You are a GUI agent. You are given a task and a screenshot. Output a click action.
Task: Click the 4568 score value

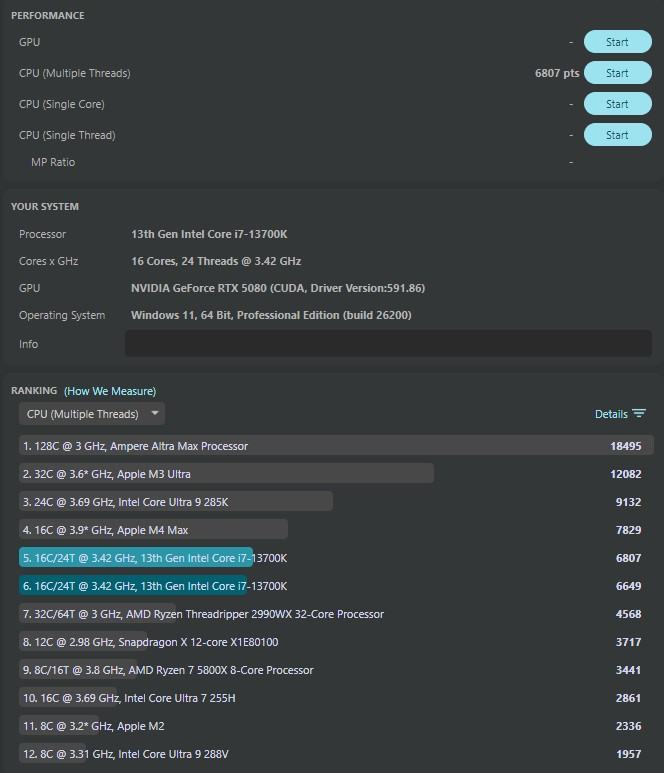click(x=629, y=614)
